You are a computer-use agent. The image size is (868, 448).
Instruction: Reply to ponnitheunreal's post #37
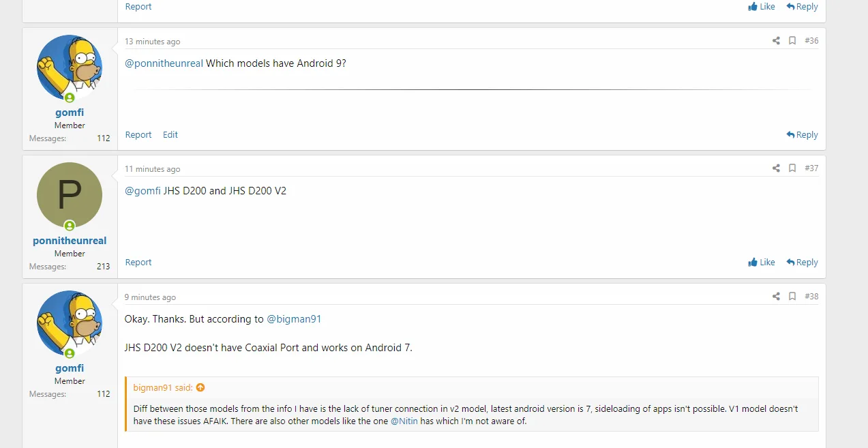[802, 263]
